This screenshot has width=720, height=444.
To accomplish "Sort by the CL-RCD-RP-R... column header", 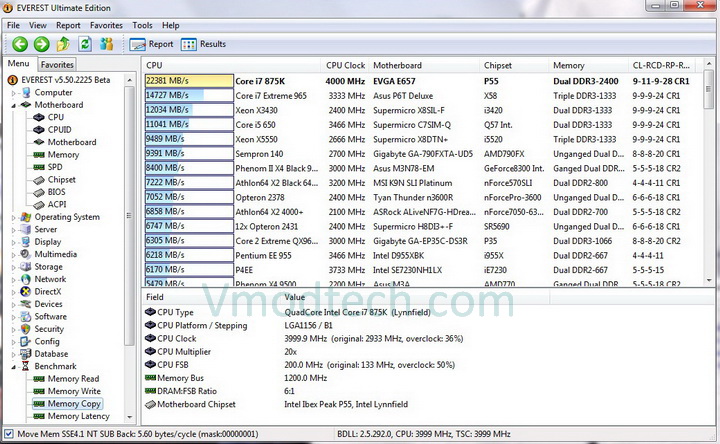I will tap(662, 65).
